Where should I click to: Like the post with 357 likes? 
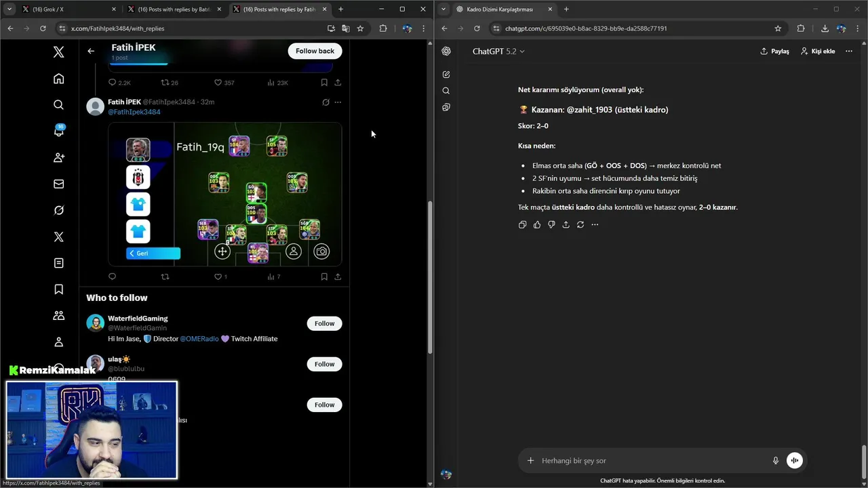tap(218, 83)
